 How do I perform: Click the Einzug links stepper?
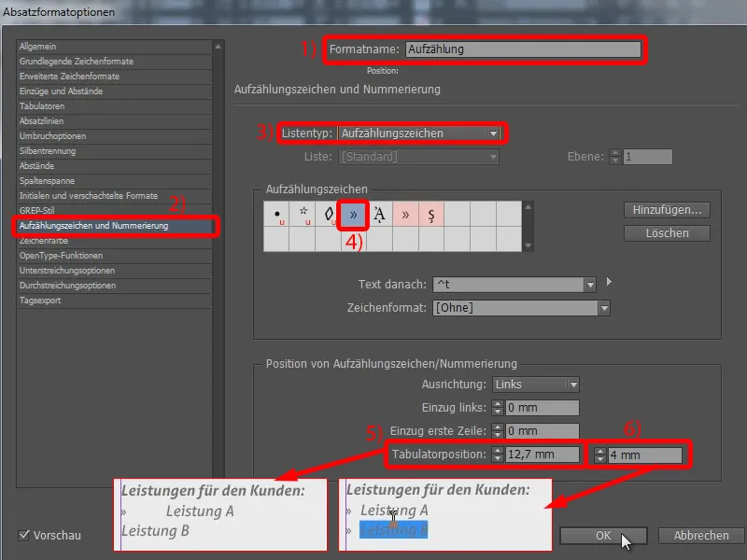point(498,408)
